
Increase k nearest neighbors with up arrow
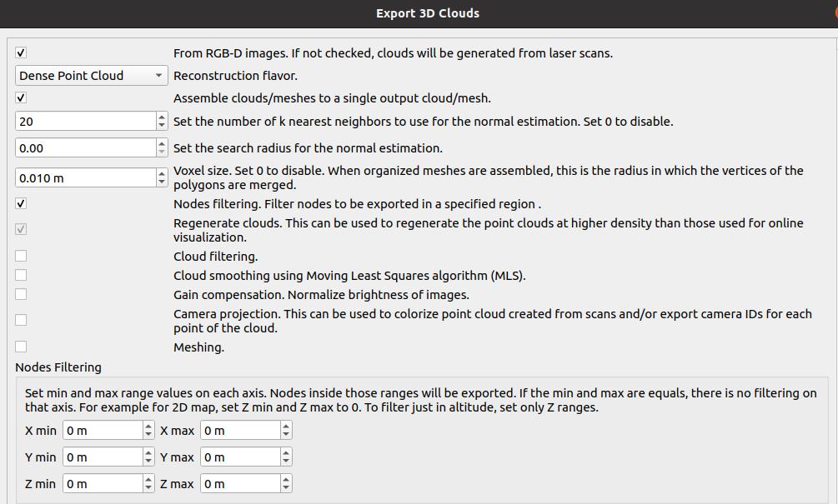(160, 117)
